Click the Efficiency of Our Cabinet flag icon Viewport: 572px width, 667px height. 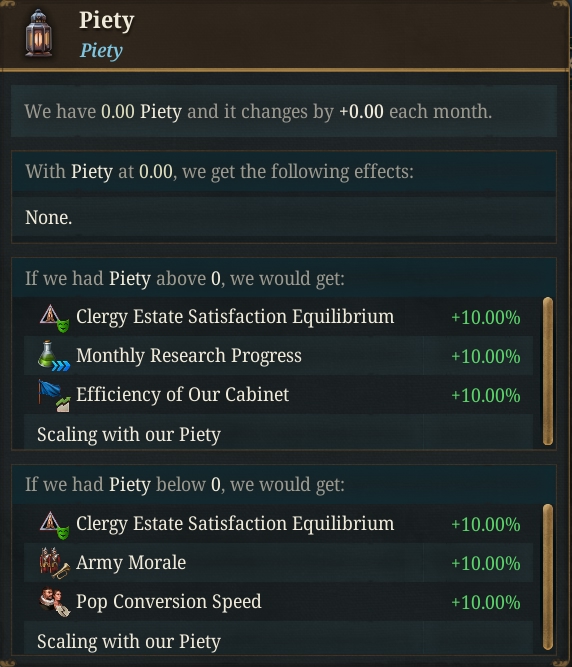pos(54,396)
